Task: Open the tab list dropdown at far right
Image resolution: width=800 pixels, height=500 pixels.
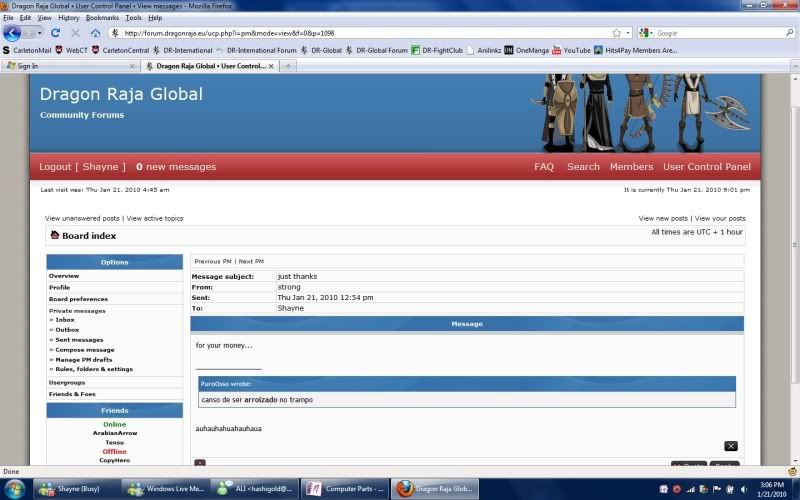Action: tap(794, 66)
